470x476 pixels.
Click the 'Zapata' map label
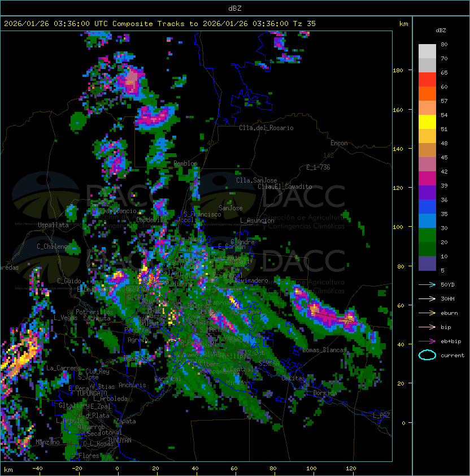[125, 421]
